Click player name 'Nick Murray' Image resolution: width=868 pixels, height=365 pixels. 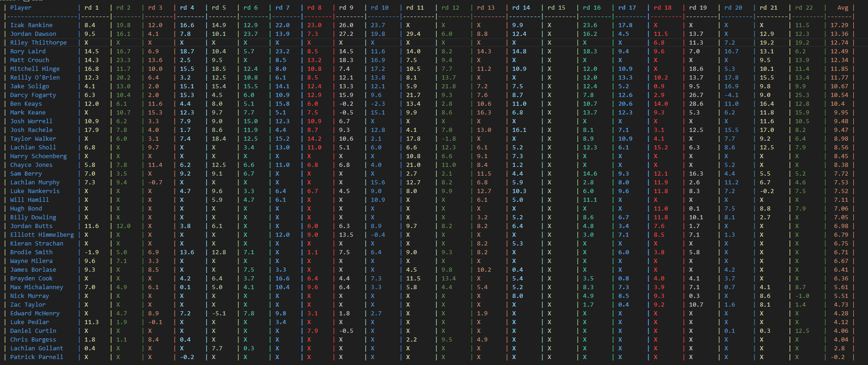tap(29, 296)
